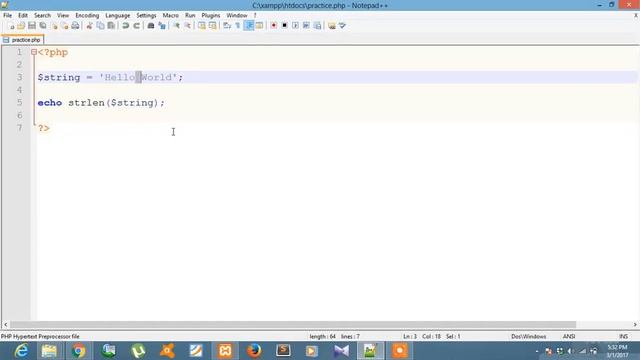
Task: Click the plugin icon after Save Macro
Action: [x=332, y=26]
